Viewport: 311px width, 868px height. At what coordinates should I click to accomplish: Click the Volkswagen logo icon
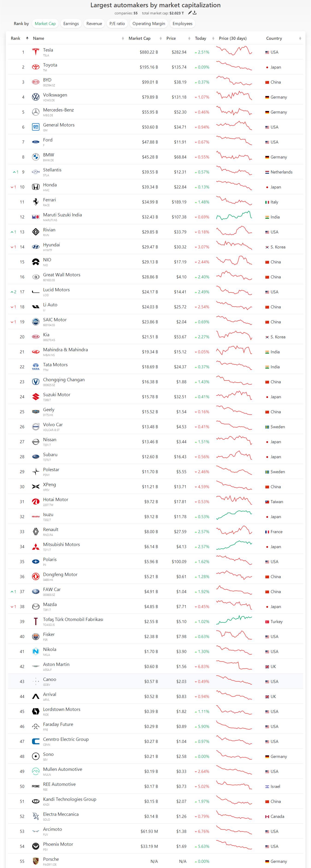tap(35, 97)
